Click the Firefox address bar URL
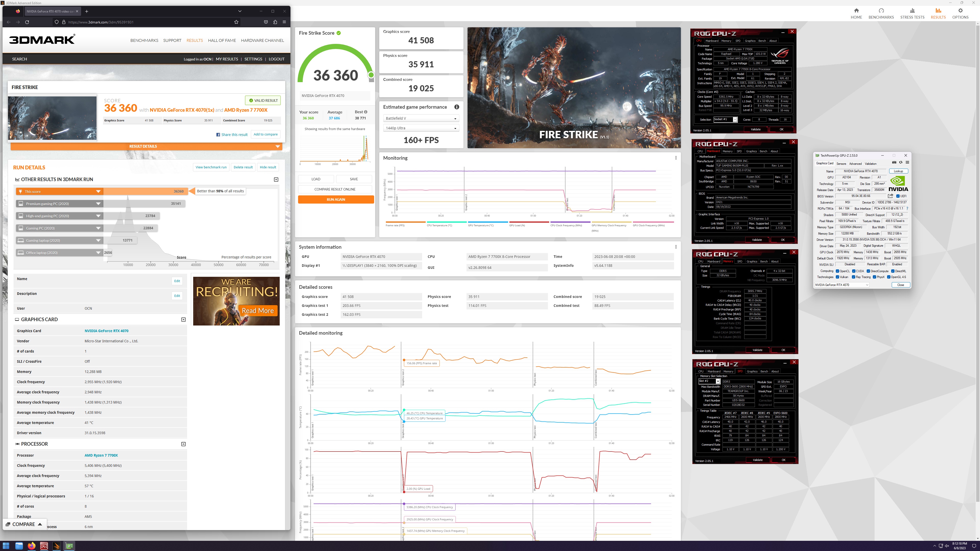This screenshot has height=551, width=980. pyautogui.click(x=101, y=22)
